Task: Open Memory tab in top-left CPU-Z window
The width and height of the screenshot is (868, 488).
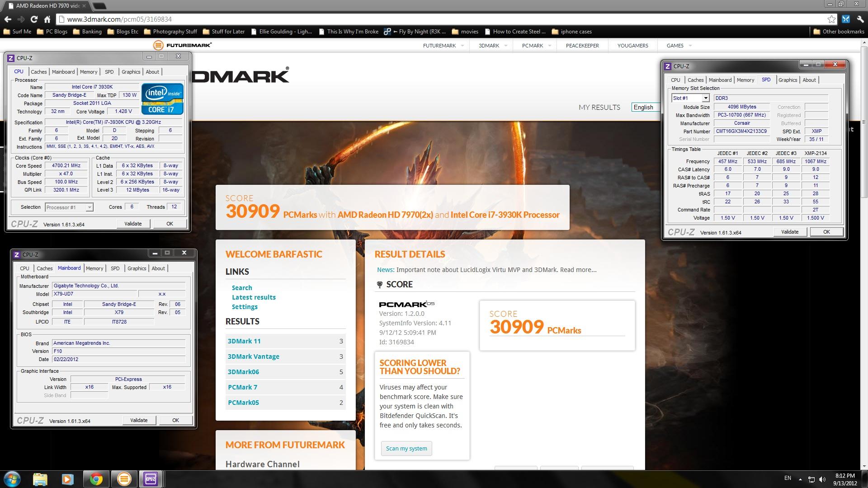Action: (89, 72)
